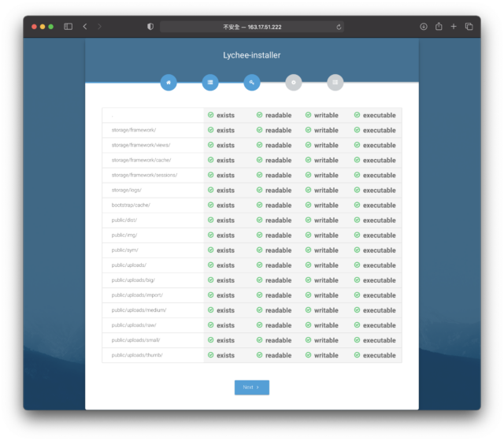Click the readable check icon for public/uploads/medium/
This screenshot has width=504, height=441.
click(259, 309)
